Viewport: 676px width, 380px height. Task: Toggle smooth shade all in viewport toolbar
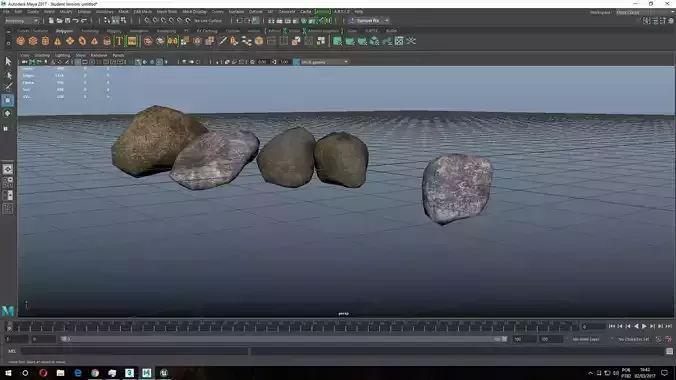pos(138,62)
